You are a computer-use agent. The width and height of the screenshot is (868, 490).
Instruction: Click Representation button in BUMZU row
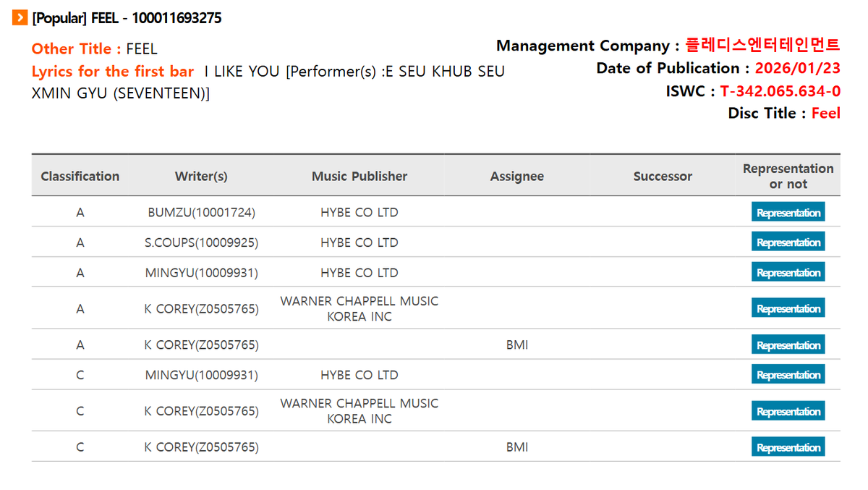788,213
